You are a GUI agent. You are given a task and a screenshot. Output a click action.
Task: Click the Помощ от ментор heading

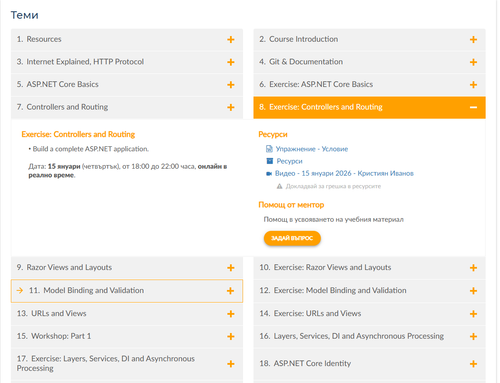tap(291, 205)
